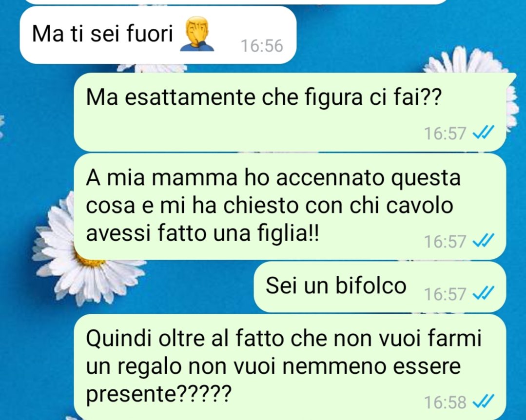The height and width of the screenshot is (420, 526).
Task: Tap the 16:58 timestamp on last message
Action: pos(445,402)
